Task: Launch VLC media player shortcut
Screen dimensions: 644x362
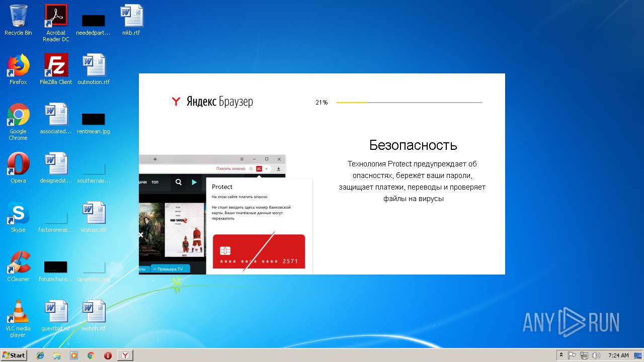Action: [x=18, y=319]
